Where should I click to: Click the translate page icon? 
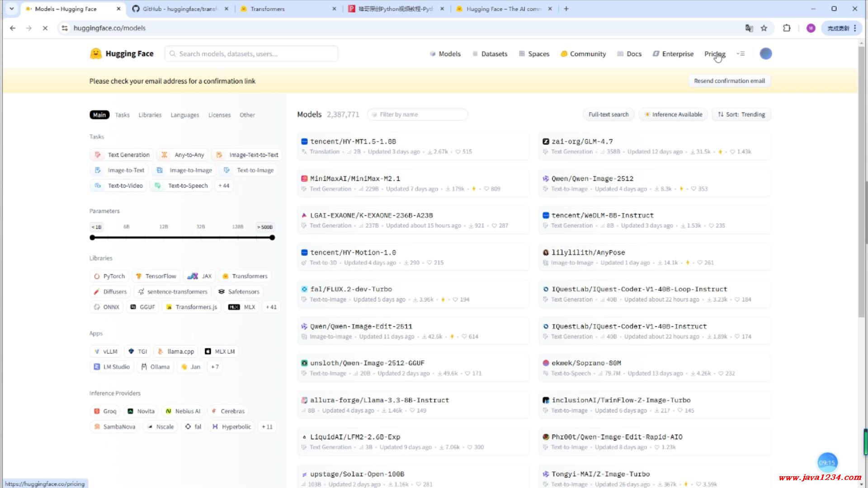[x=749, y=28]
